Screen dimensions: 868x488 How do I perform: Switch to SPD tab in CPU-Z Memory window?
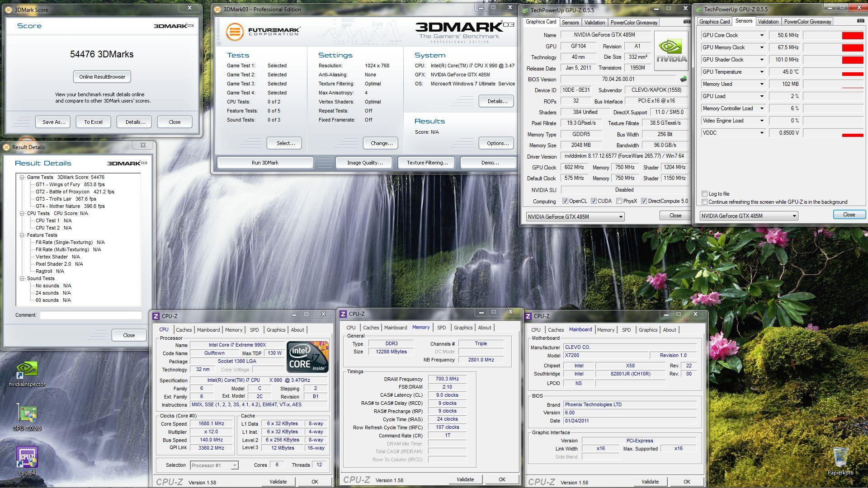pyautogui.click(x=441, y=328)
